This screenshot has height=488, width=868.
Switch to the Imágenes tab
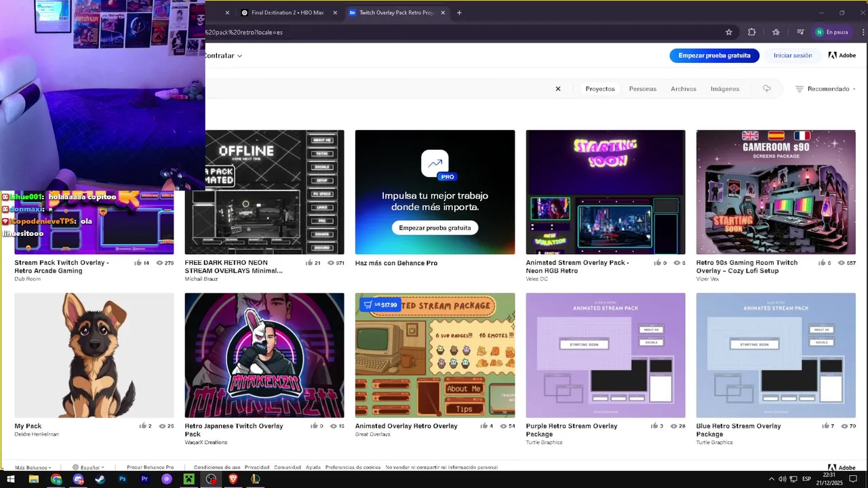click(725, 89)
